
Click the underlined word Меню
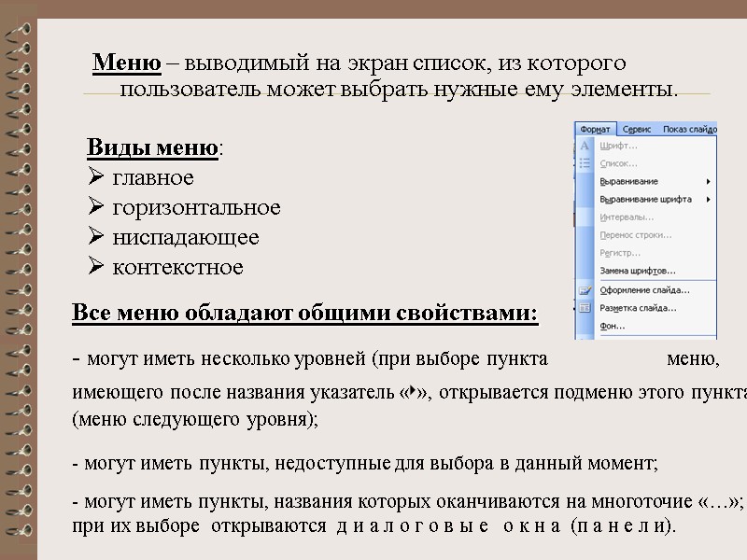pos(127,63)
